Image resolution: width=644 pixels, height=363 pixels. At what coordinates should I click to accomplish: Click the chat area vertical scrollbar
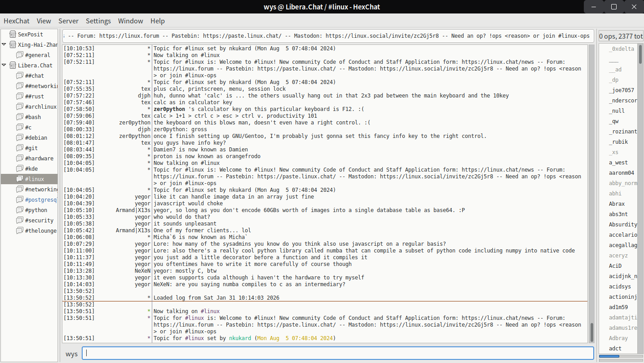[591, 194]
